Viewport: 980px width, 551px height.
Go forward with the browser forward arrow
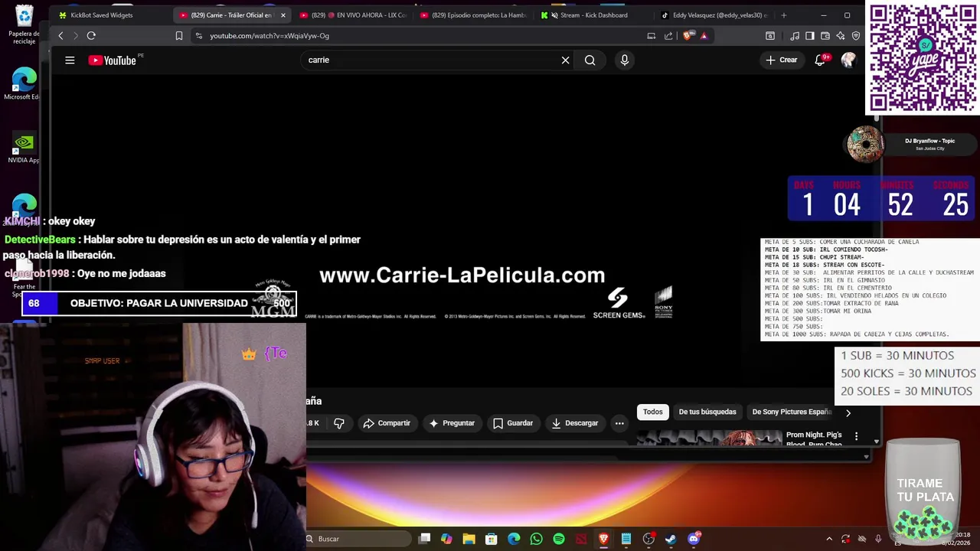pos(76,36)
